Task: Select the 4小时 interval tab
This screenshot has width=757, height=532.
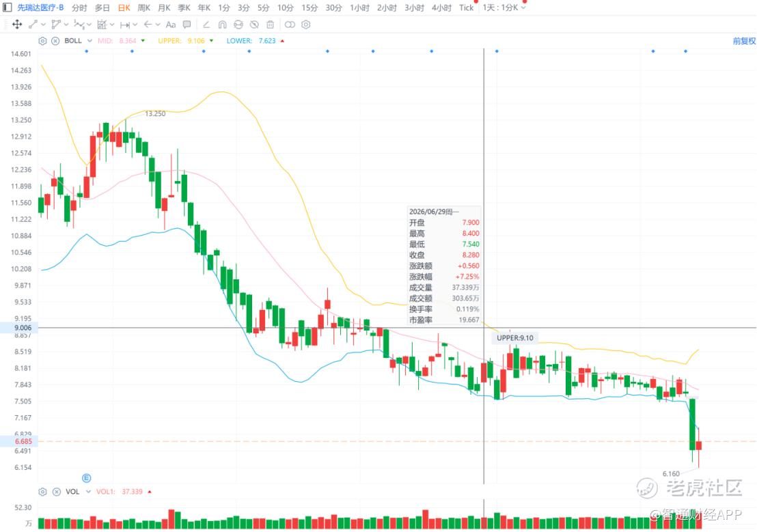Action: tap(441, 8)
